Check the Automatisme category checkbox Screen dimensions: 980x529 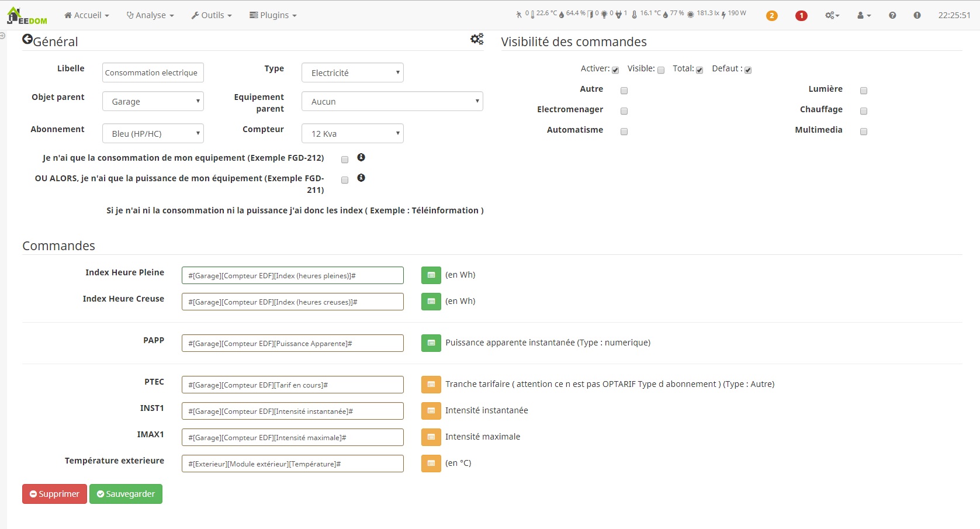click(x=624, y=132)
